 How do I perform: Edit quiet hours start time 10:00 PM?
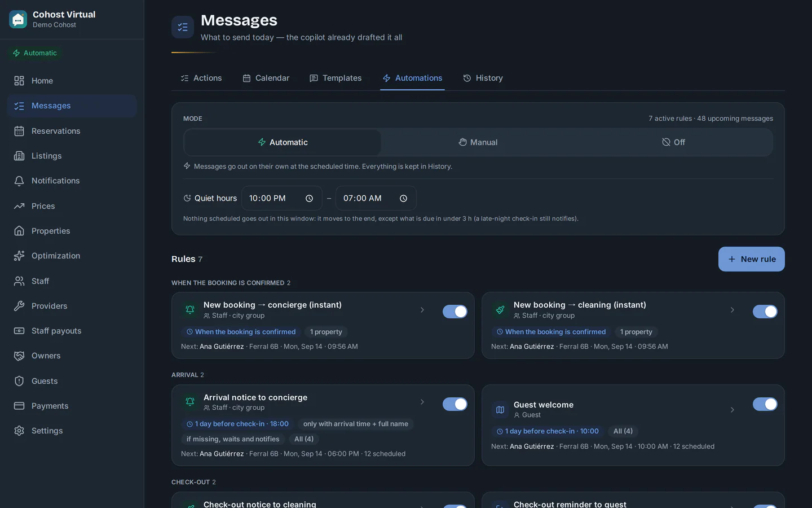(x=282, y=198)
